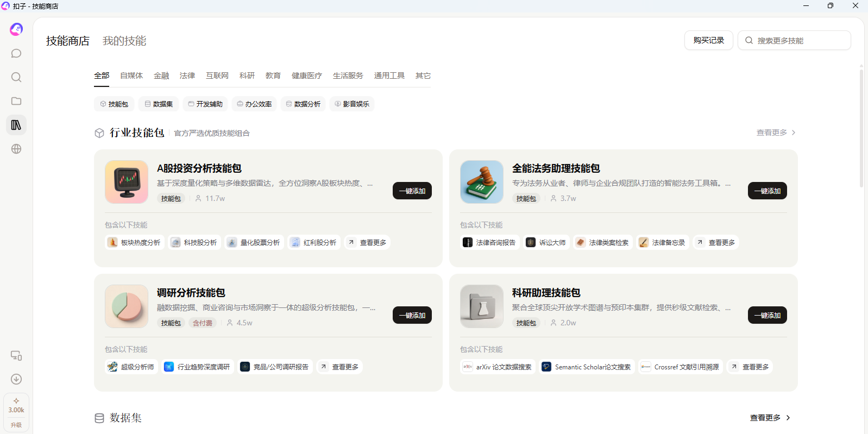The image size is (868, 434).
Task: Expand 查看更多 for 行业技能包 section
Action: point(776,133)
